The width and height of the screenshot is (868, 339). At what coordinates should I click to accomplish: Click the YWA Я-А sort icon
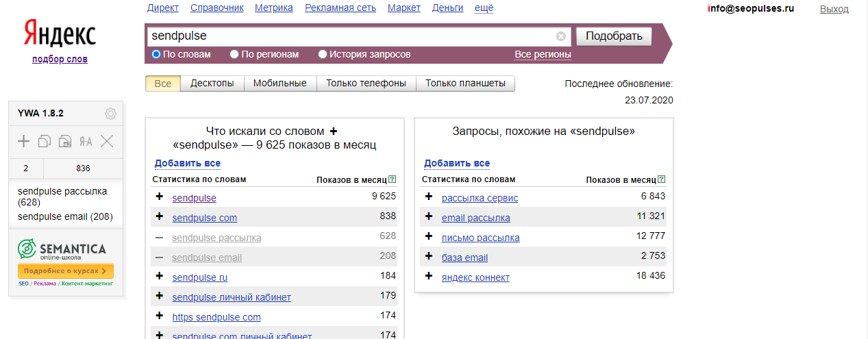pyautogui.click(x=86, y=142)
